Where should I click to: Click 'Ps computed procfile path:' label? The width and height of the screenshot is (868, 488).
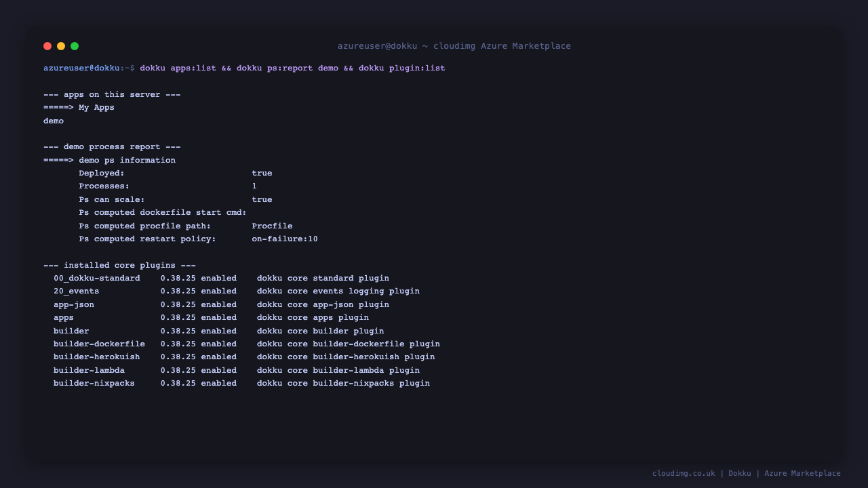[144, 226]
